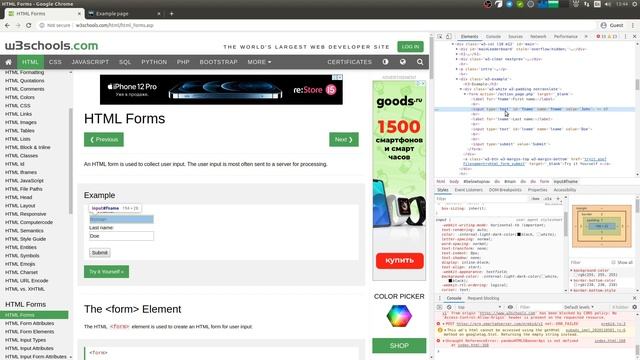This screenshot has height=360, width=640.
Task: Expand the background-color computed property
Action: [571, 270]
